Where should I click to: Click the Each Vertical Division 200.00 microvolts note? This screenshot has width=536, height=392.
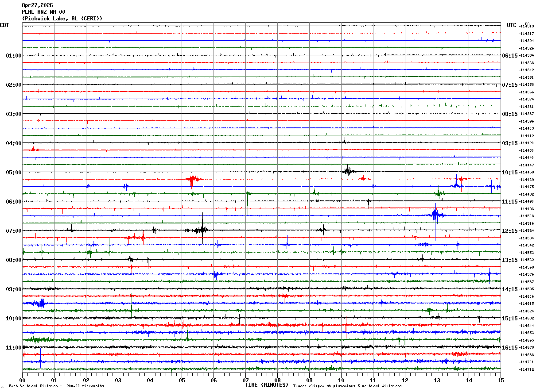(56, 386)
